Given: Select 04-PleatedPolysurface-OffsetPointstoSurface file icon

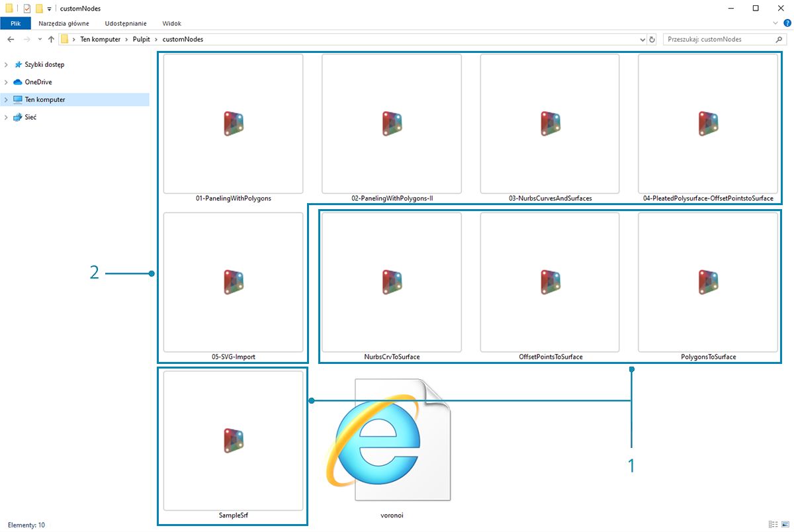Looking at the screenshot, I should pyautogui.click(x=708, y=124).
